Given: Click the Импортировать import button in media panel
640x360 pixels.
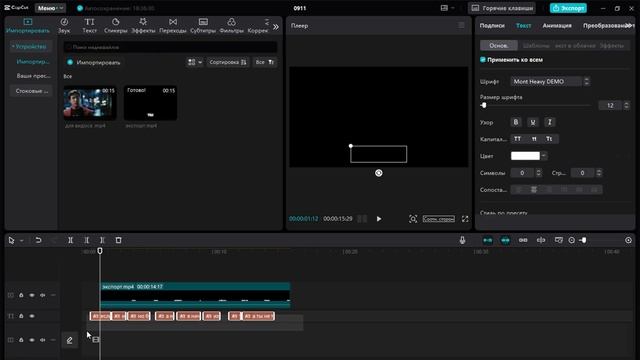Looking at the screenshot, I should (93, 62).
